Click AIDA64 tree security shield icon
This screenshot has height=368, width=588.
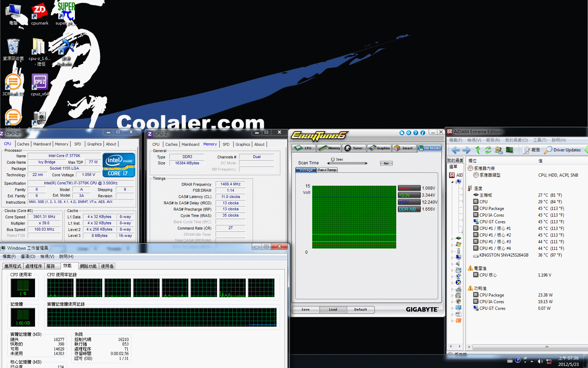click(x=458, y=301)
